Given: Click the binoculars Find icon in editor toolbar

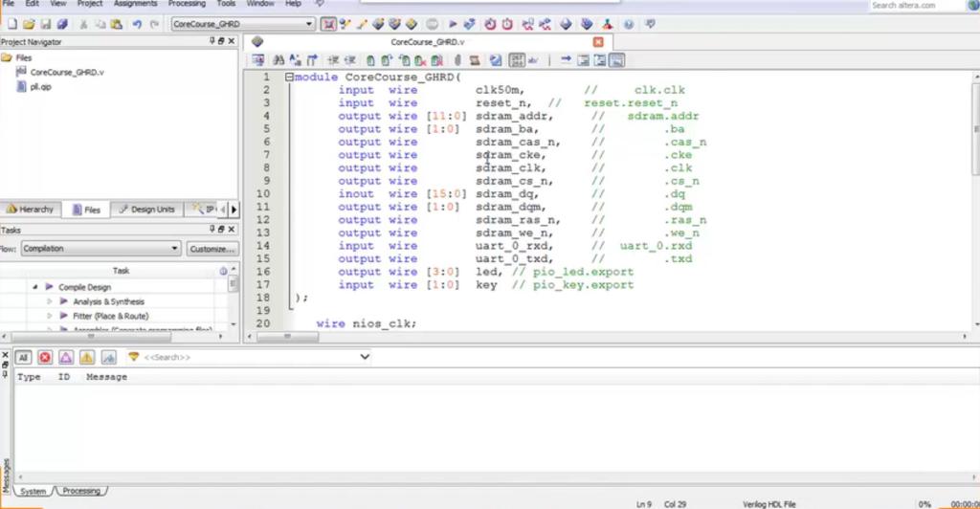Looking at the screenshot, I should click(x=279, y=60).
